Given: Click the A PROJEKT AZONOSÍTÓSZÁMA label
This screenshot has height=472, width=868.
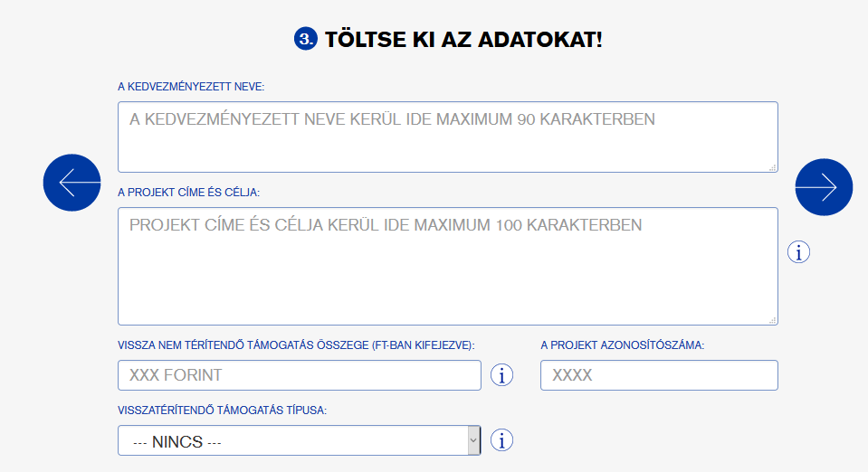Looking at the screenshot, I should point(622,345).
